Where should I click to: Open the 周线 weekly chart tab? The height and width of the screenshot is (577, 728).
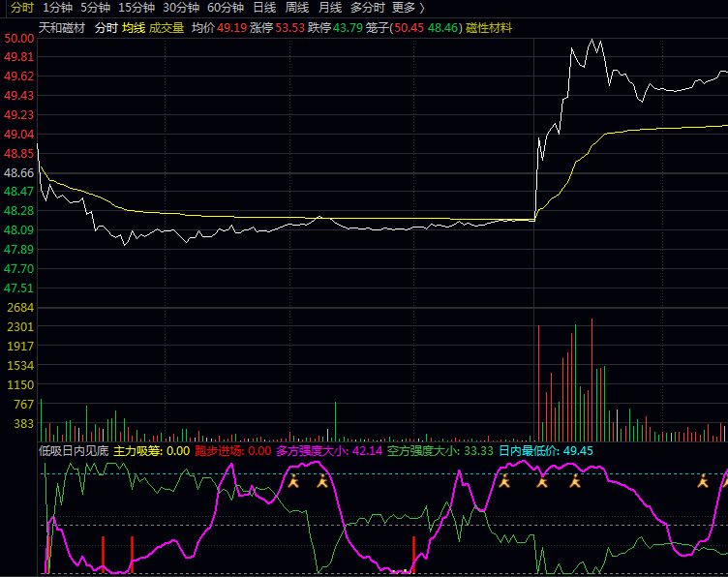(x=297, y=8)
